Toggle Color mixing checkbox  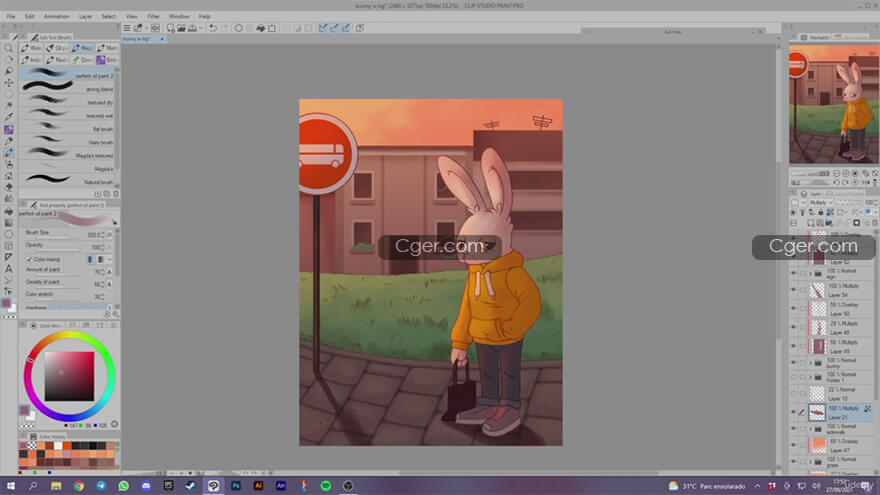29,259
